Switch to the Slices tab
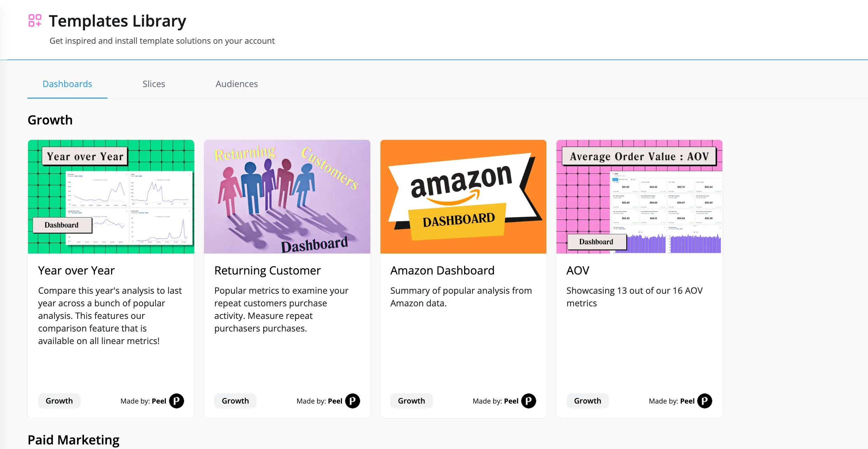 [154, 84]
